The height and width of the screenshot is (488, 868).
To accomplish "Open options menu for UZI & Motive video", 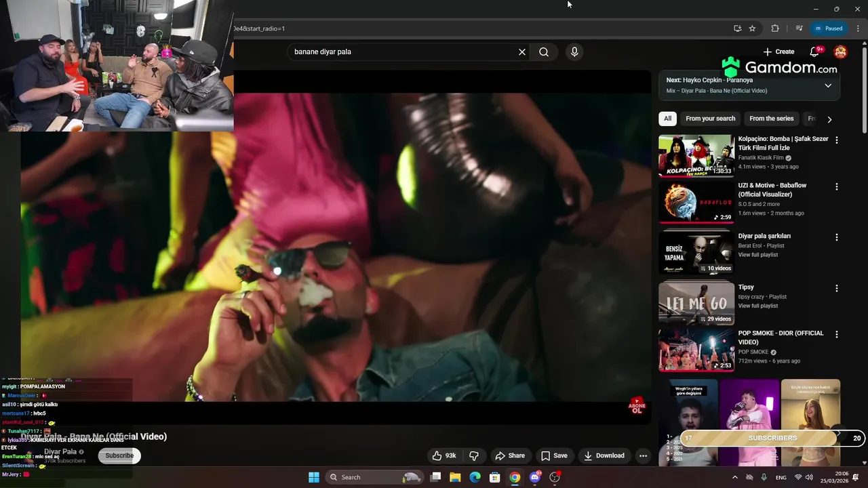I will coord(836,186).
